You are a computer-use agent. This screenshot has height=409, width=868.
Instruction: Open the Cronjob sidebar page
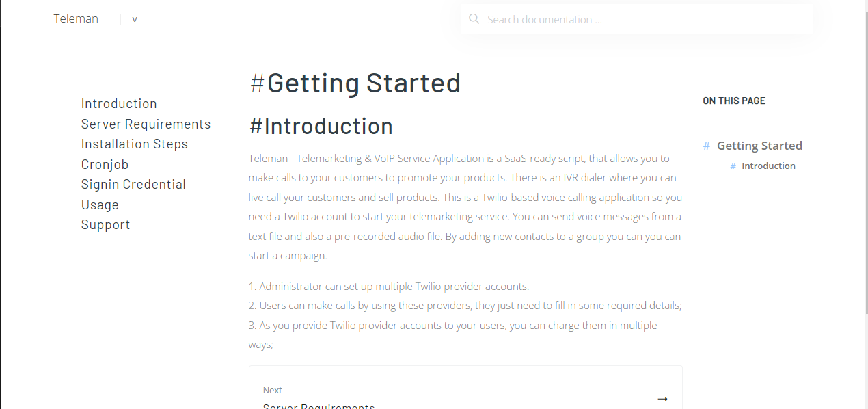105,164
